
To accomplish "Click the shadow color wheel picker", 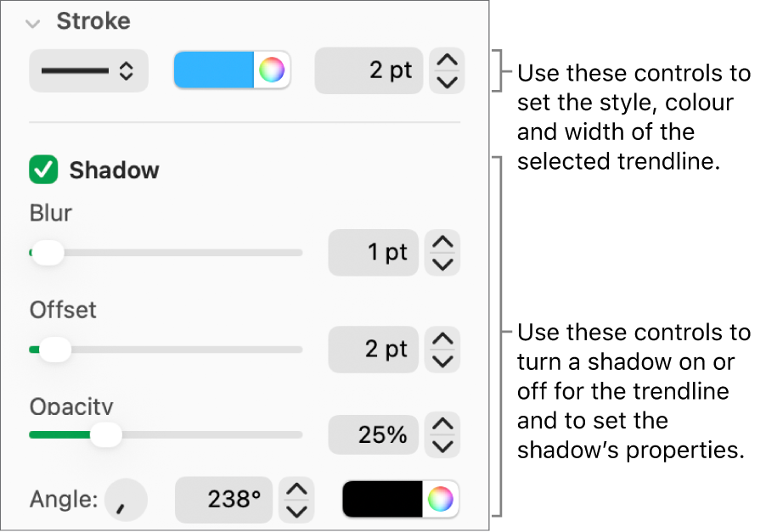I will [x=441, y=500].
